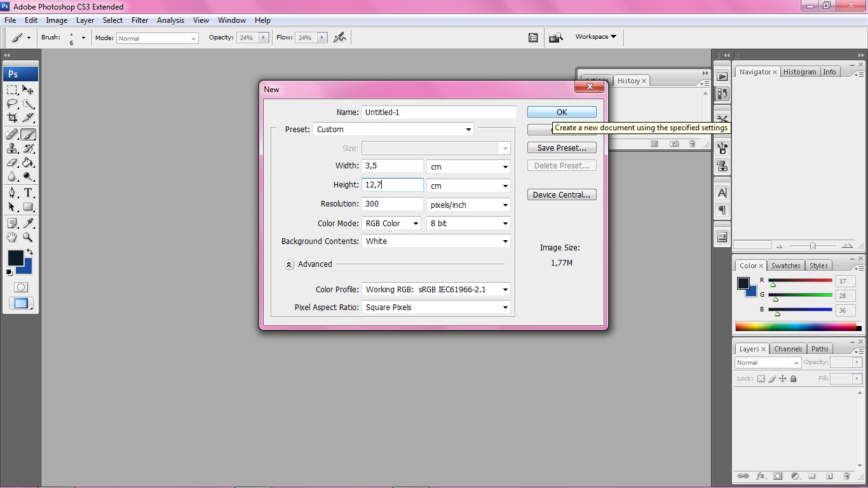Switch to the Swatches tab
Viewport: 868px width, 488px height.
[x=786, y=266]
